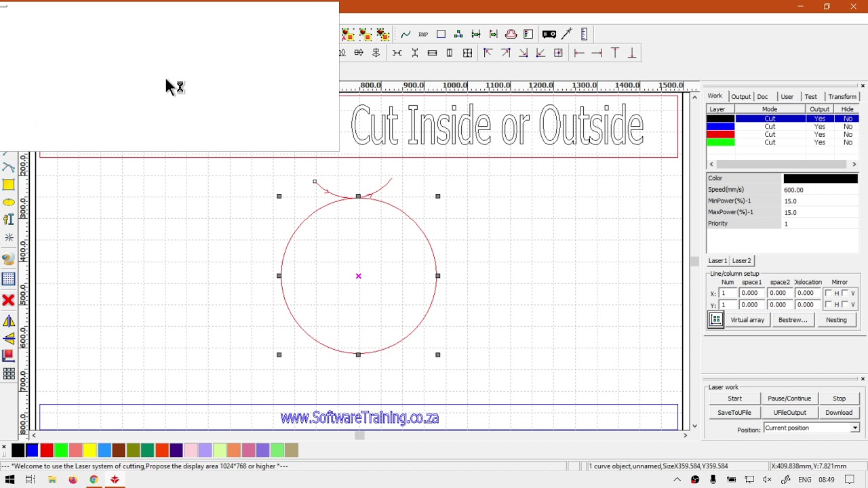Screen dimensions: 868x488
Task: Click the red X Delete tool
Action: coord(8,300)
